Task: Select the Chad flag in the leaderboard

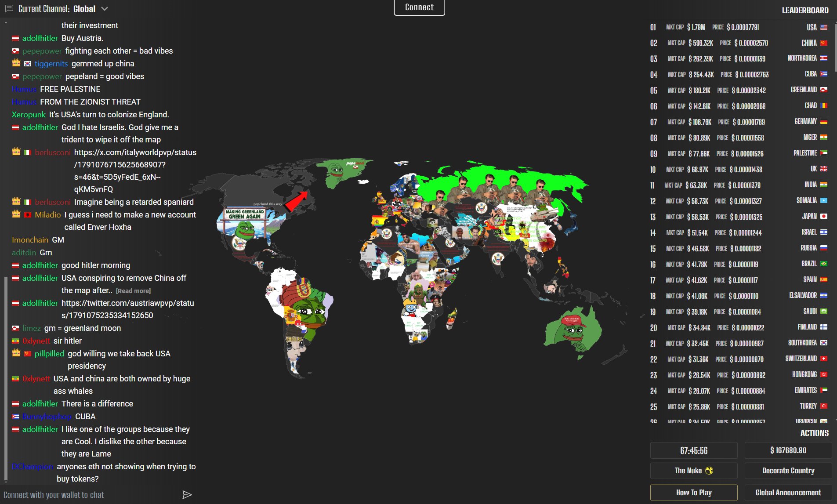Action: 824,105
